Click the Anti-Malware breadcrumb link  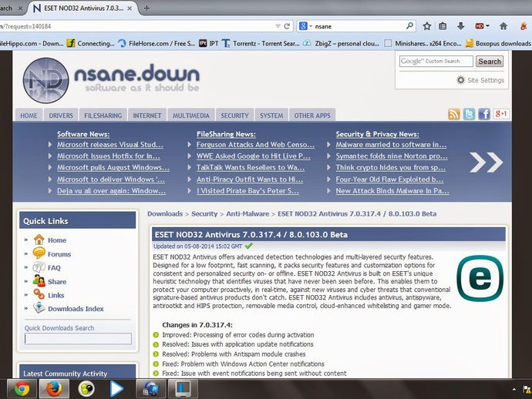pyautogui.click(x=247, y=213)
